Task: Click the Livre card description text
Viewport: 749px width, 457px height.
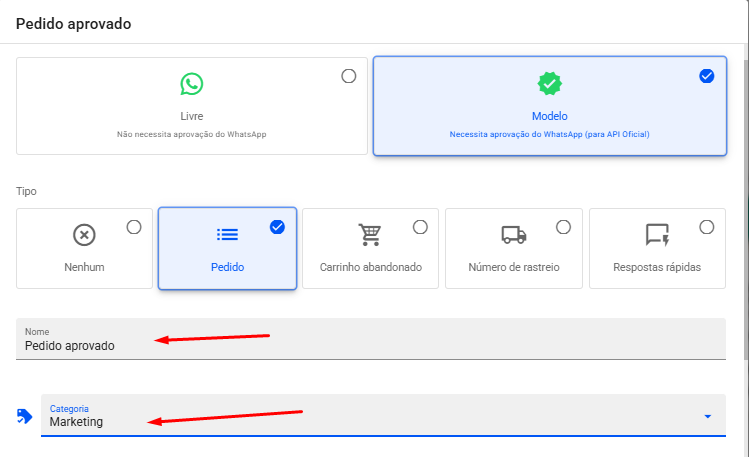Action: tap(191, 134)
